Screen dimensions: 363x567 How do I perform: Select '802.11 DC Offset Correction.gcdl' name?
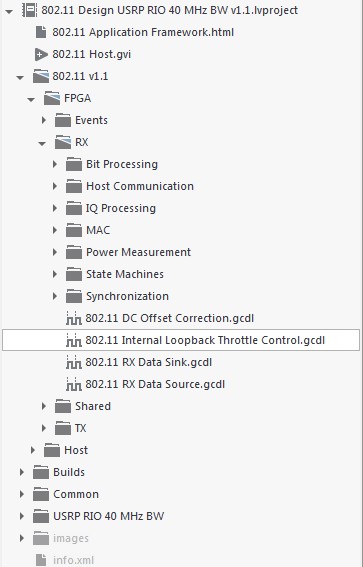coord(170,319)
